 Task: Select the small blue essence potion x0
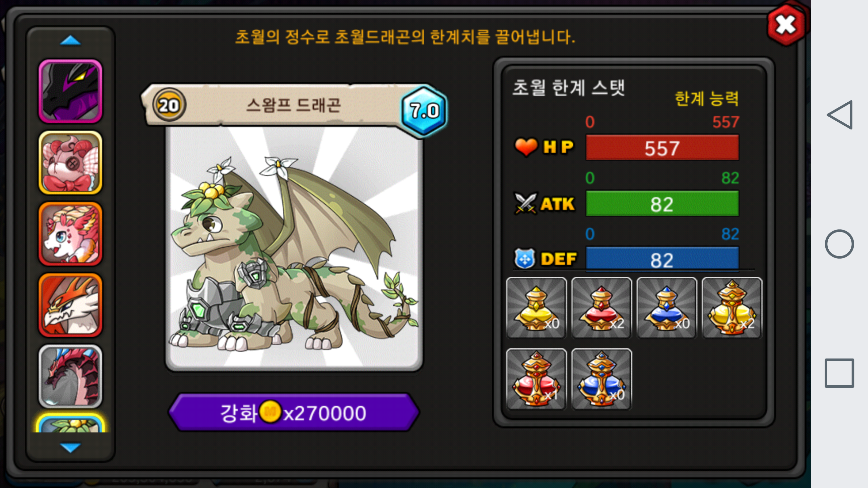coord(667,308)
